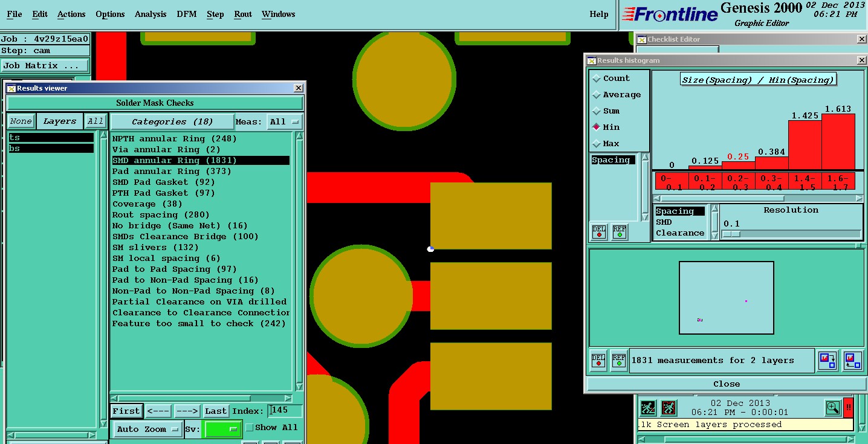
Task: Click the previous result arrow button
Action: click(158, 411)
